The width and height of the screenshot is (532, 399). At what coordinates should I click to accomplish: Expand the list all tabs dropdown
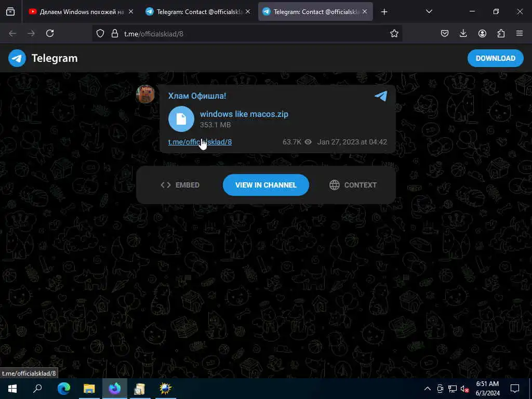coord(429,11)
